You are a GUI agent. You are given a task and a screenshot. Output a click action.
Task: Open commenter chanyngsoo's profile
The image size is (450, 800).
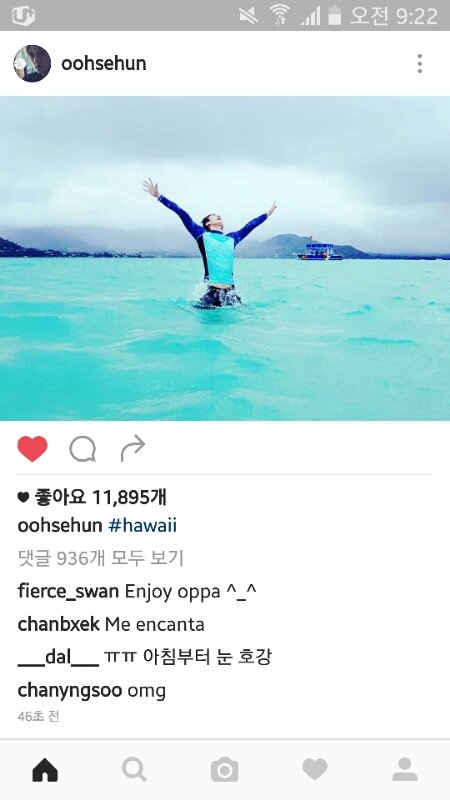coord(69,691)
